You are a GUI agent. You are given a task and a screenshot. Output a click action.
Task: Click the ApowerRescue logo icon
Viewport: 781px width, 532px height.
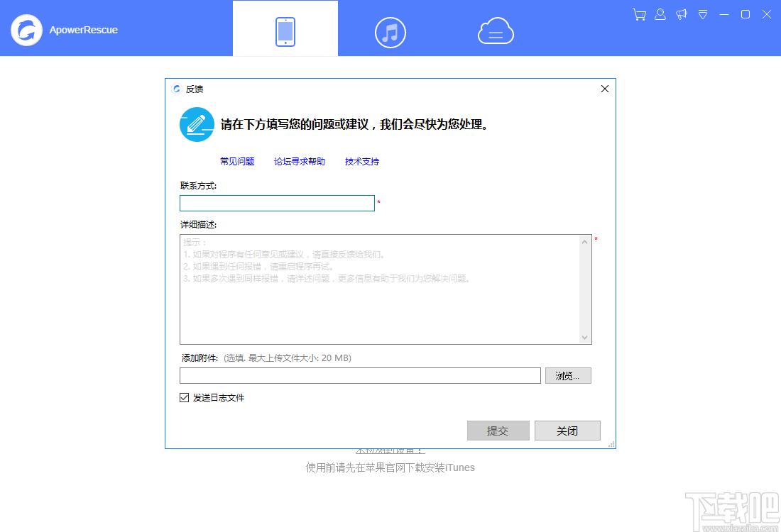(x=26, y=30)
